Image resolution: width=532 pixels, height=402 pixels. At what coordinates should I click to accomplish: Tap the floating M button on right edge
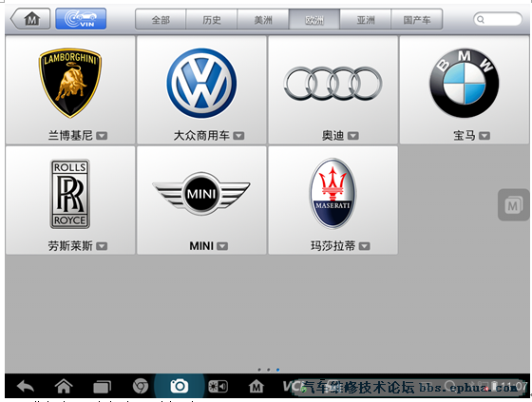click(x=513, y=205)
